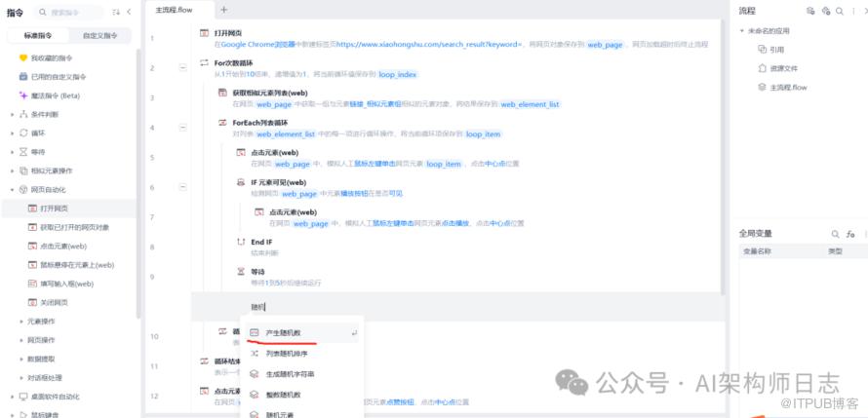Click the search icon in 流程 panel header
The height and width of the screenshot is (418, 868).
click(x=840, y=11)
